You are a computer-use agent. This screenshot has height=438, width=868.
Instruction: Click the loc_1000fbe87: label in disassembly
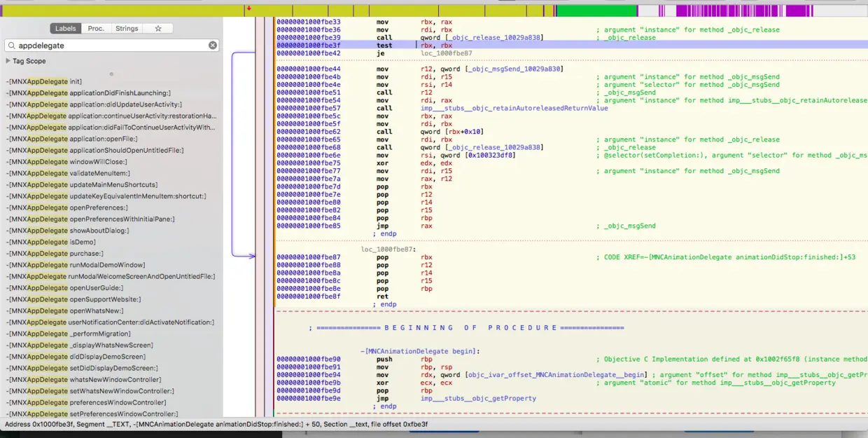[x=388, y=249]
